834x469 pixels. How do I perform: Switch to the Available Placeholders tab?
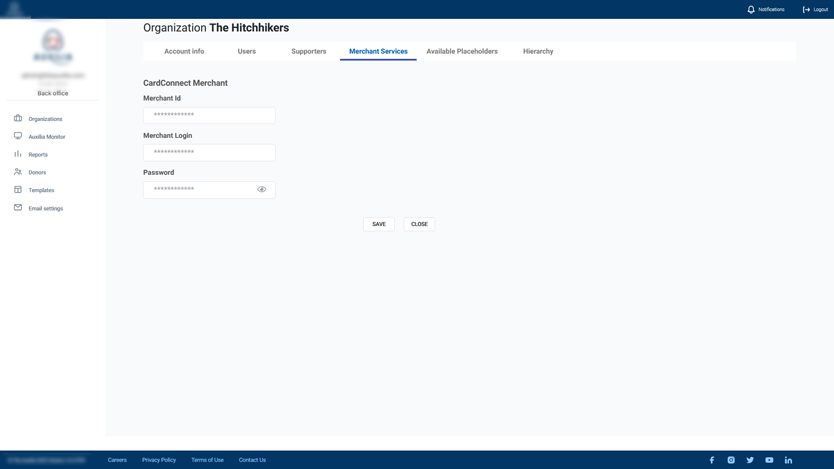click(x=462, y=51)
